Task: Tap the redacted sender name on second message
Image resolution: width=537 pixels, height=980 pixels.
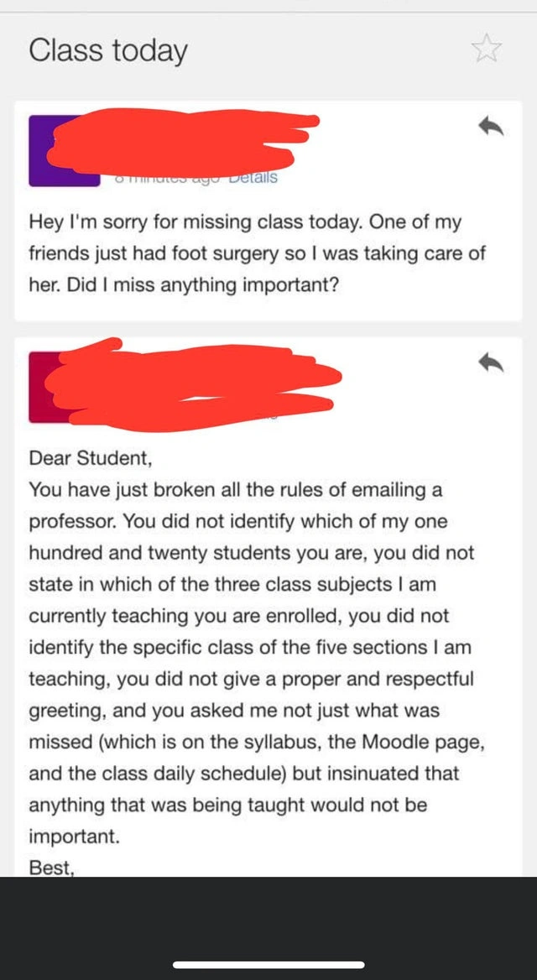Action: point(193,382)
